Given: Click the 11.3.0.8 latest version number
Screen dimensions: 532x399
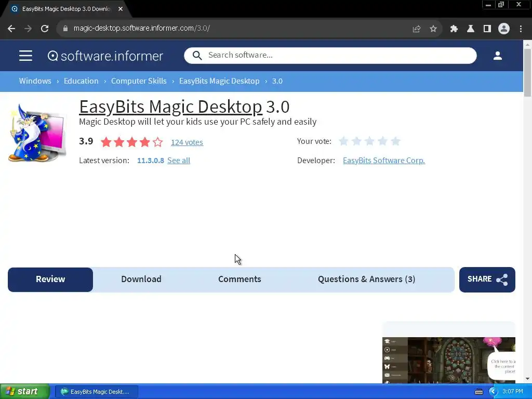Looking at the screenshot, I should pyautogui.click(x=150, y=161).
